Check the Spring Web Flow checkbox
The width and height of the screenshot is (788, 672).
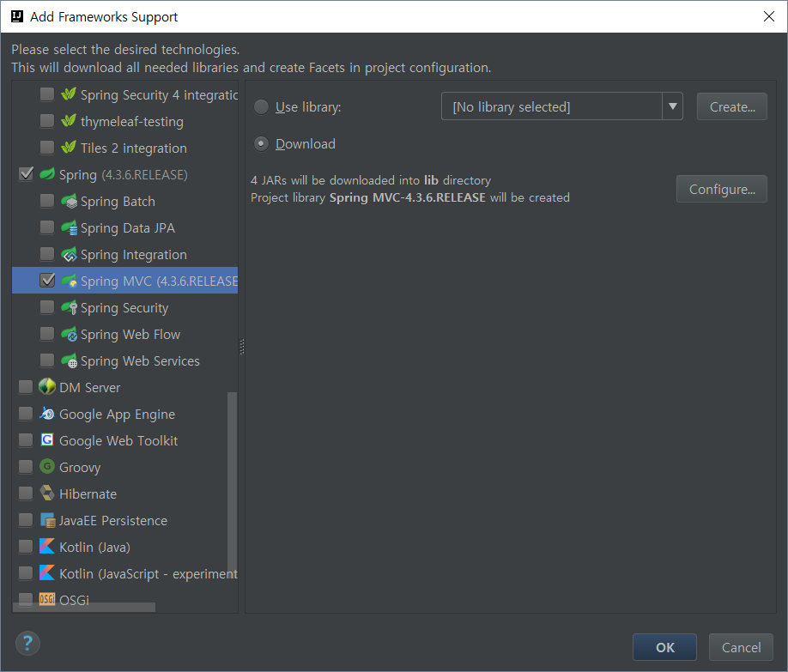(47, 334)
